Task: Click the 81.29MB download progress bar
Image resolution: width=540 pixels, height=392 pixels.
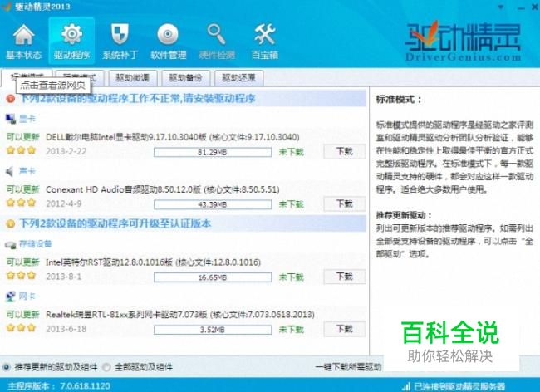Action: (x=213, y=152)
